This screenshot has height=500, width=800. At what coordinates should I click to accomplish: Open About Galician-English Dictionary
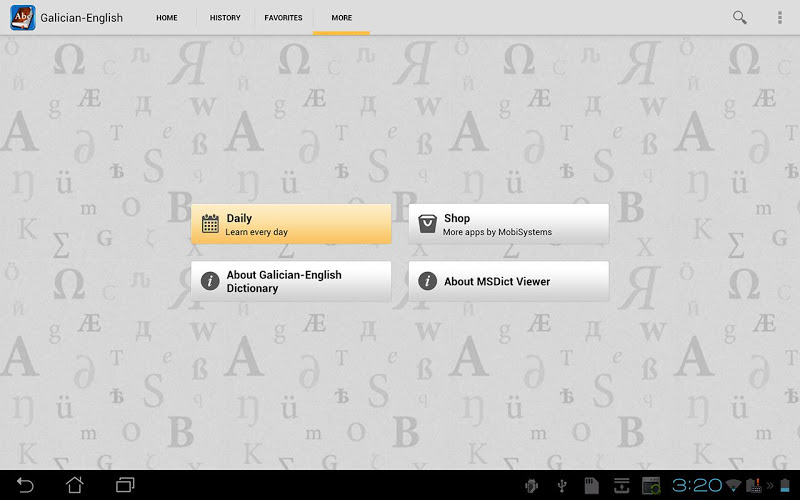pyautogui.click(x=291, y=281)
